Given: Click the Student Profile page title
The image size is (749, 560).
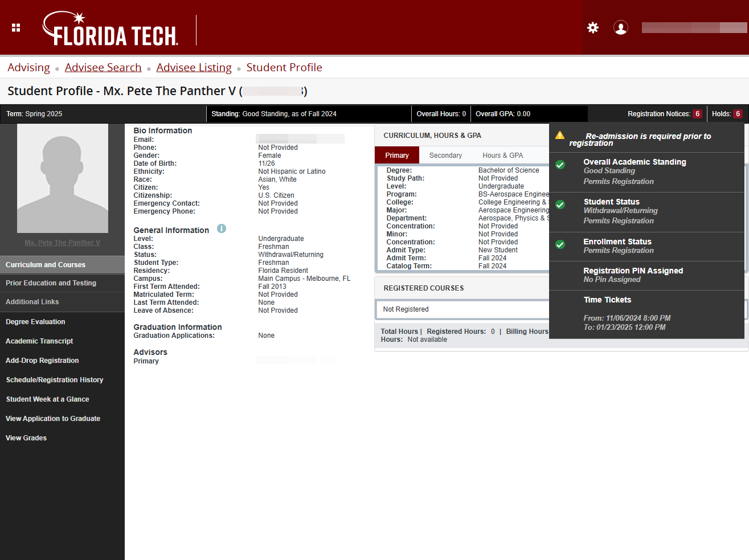Looking at the screenshot, I should pyautogui.click(x=157, y=91).
